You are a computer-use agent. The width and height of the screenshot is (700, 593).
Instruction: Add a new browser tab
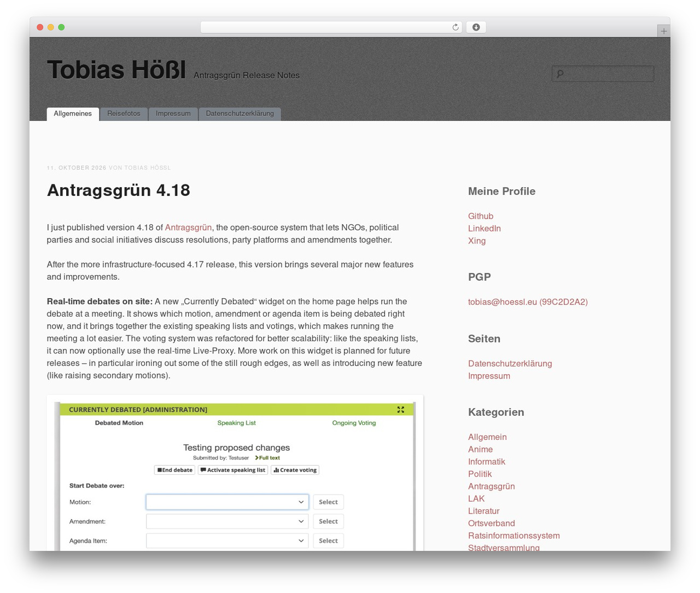click(x=663, y=31)
